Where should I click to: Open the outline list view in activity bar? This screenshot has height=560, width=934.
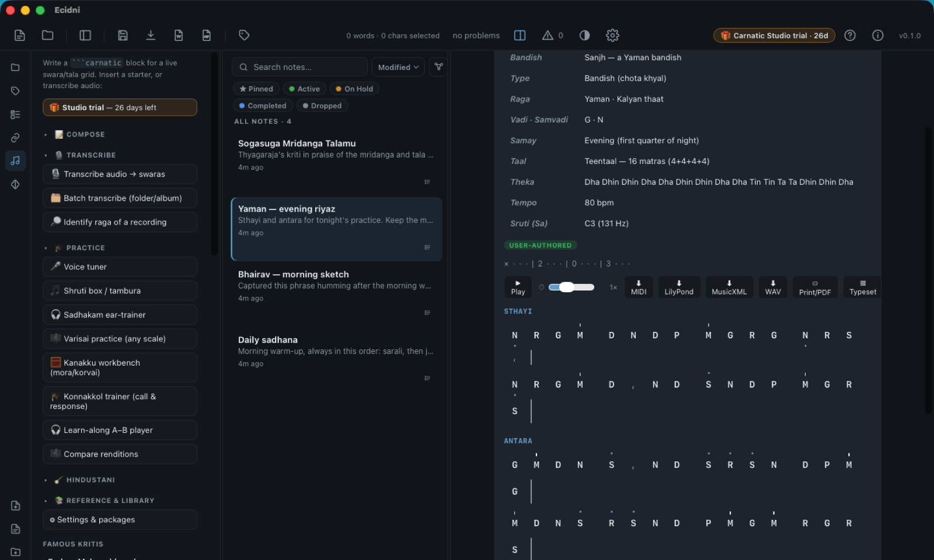(15, 114)
